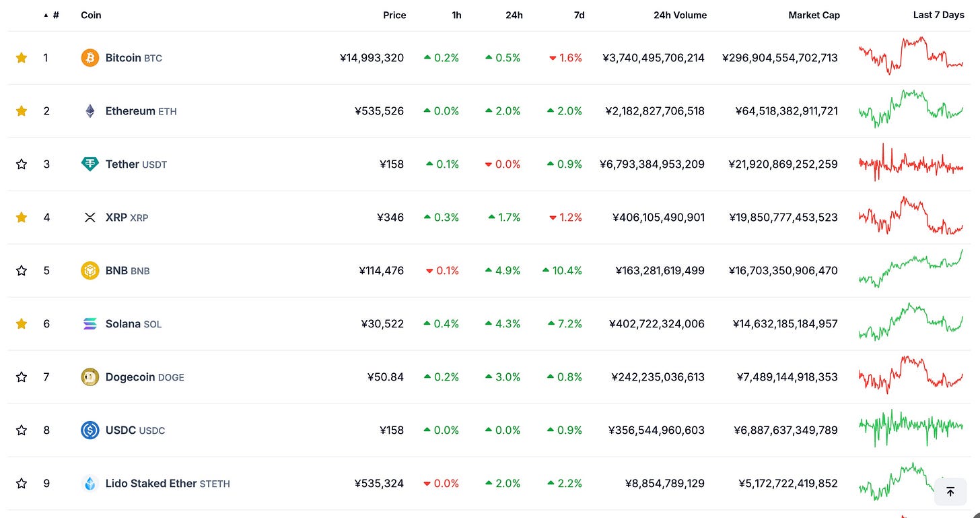The image size is (980, 518).
Task: Open XRP's 7-day sparkline chart
Action: point(911,216)
